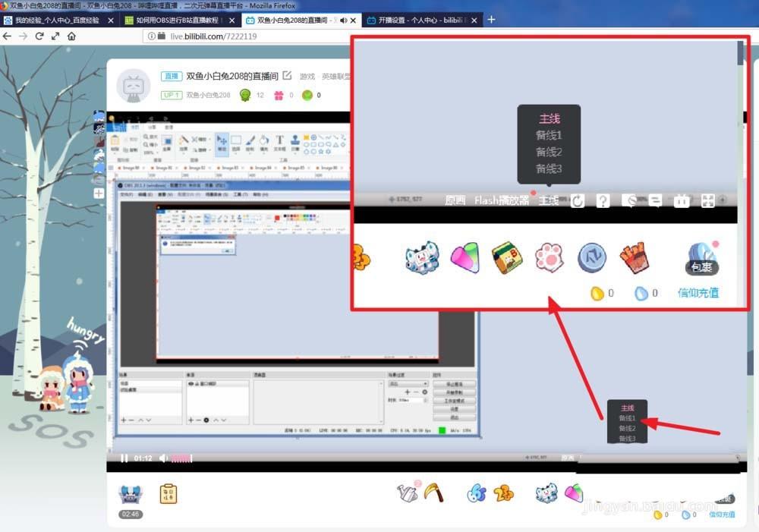Adjust the pink volume slider
This screenshot has width=759, height=532.
click(x=181, y=458)
